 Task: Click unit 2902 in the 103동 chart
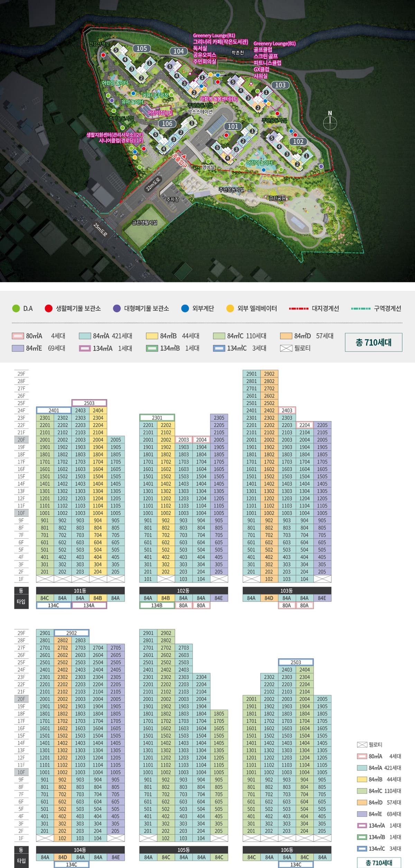coord(269,373)
